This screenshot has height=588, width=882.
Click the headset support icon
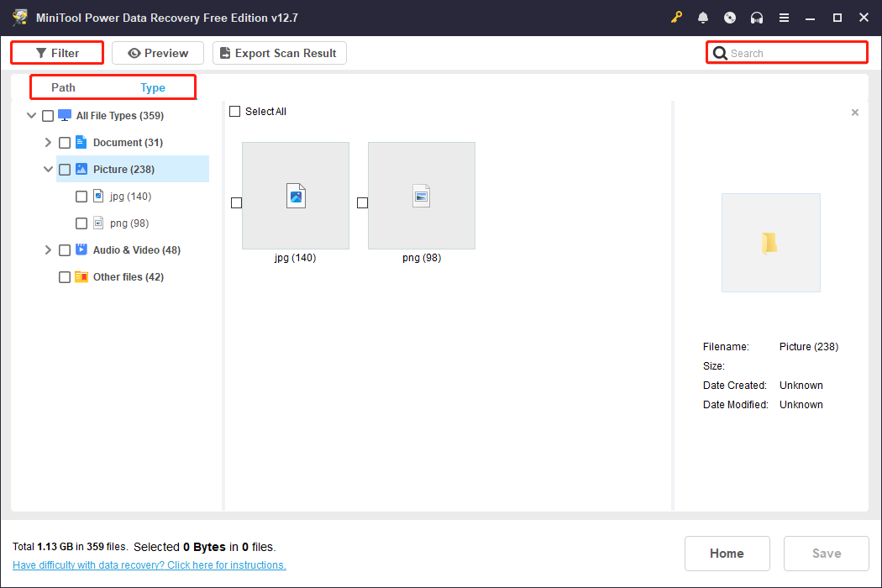[x=757, y=17]
